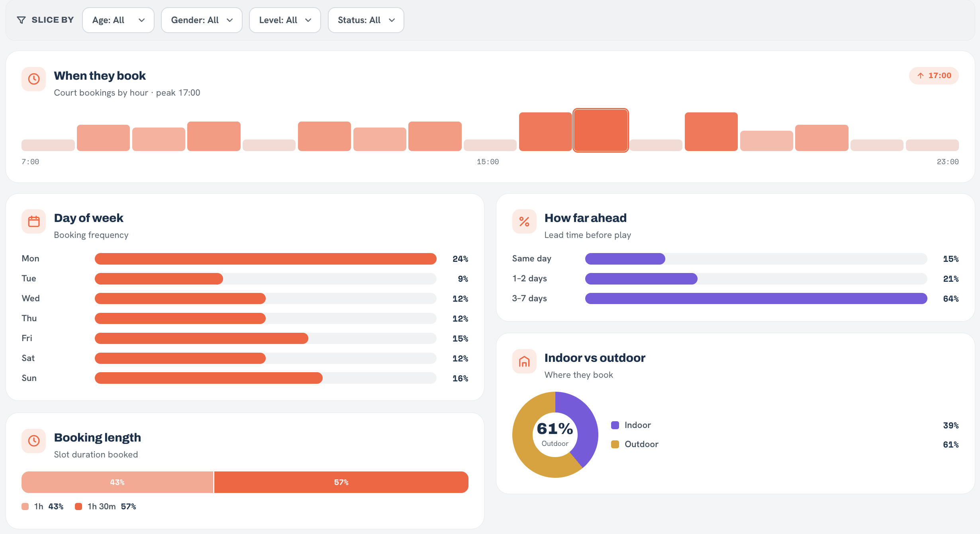Viewport: 980px width, 534px height.
Task: Select the 43% segment of the booking length bar
Action: tap(118, 482)
